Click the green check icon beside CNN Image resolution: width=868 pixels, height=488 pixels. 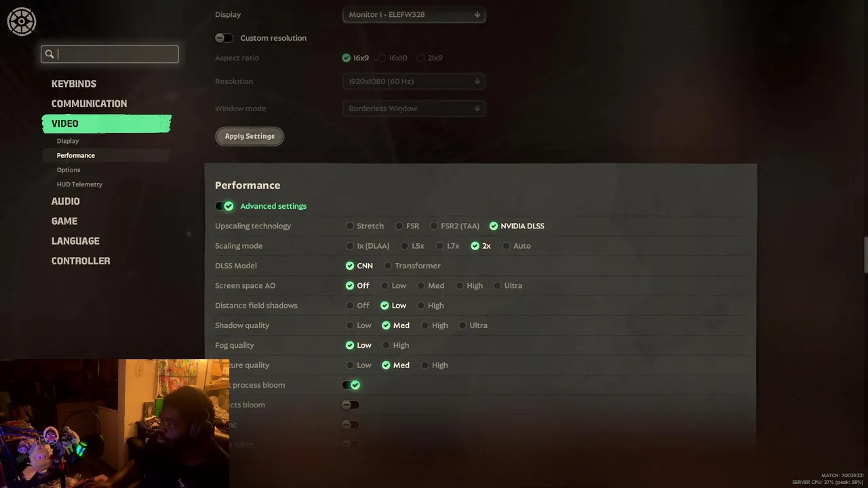[x=350, y=266]
